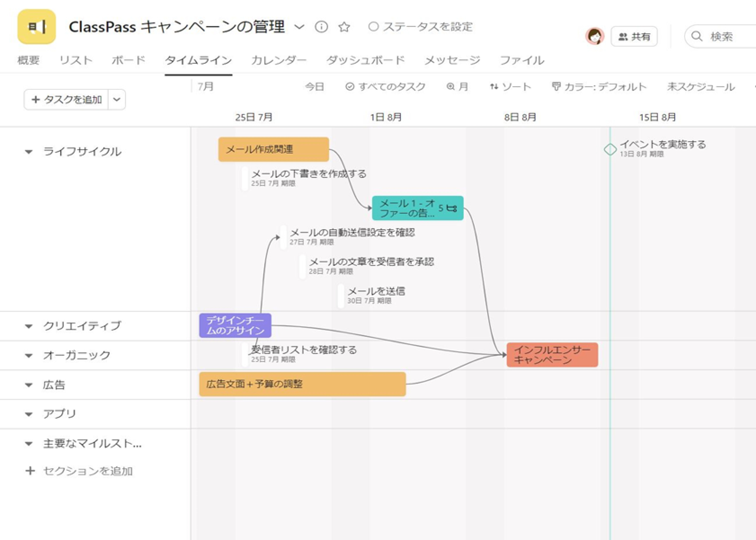Open the メッセージ tab
Screen dimensions: 756x540
click(x=452, y=60)
